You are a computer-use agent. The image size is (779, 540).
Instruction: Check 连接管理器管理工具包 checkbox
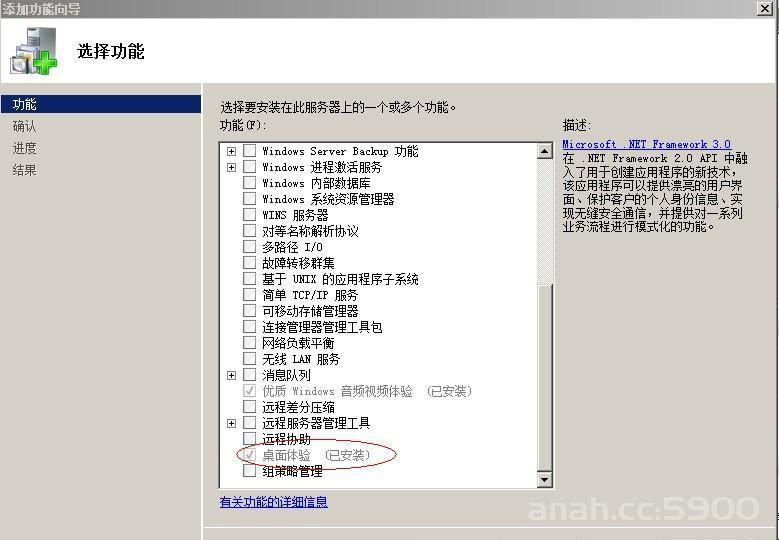(249, 326)
